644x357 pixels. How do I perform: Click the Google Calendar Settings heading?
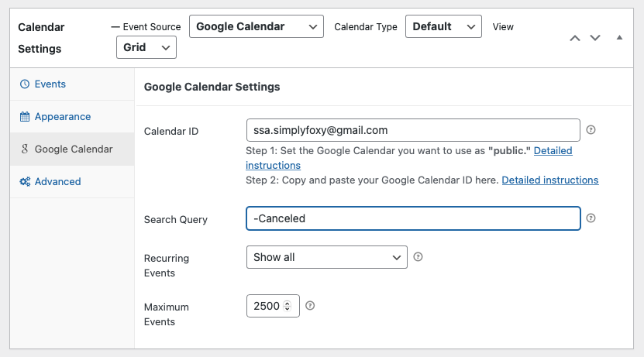(x=212, y=87)
